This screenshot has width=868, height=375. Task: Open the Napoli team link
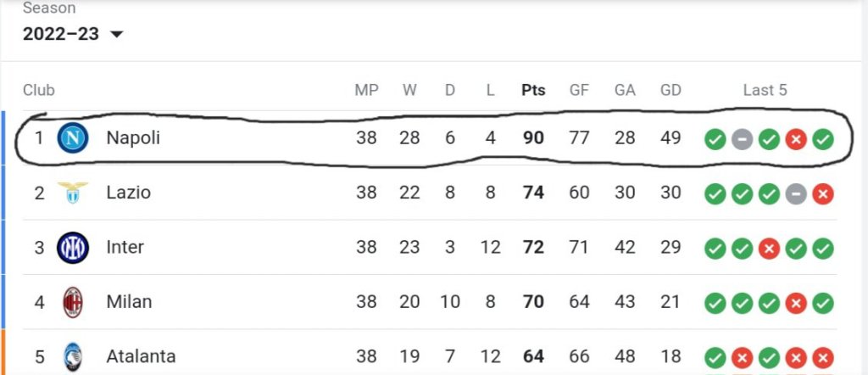[133, 138]
